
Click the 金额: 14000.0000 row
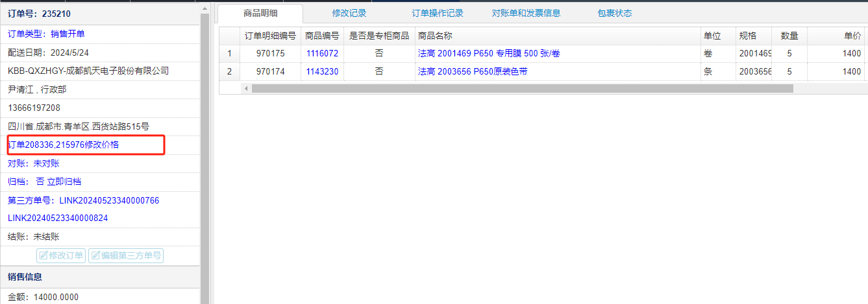[100, 297]
